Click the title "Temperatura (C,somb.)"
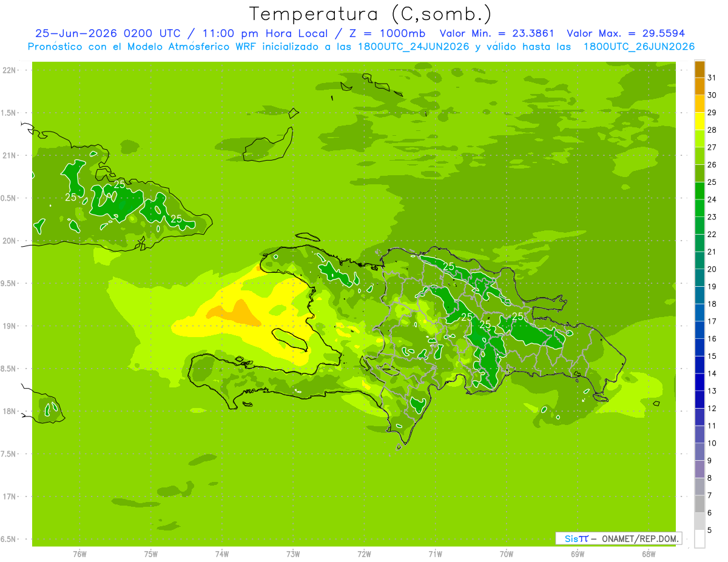The width and height of the screenshot is (728, 562). [x=371, y=14]
